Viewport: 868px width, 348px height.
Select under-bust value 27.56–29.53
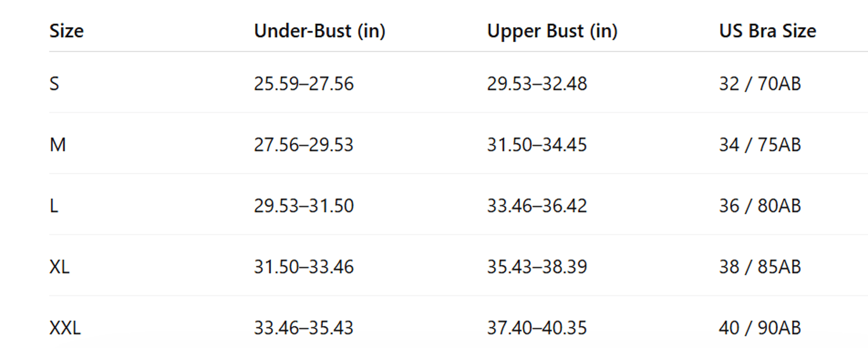pos(304,145)
